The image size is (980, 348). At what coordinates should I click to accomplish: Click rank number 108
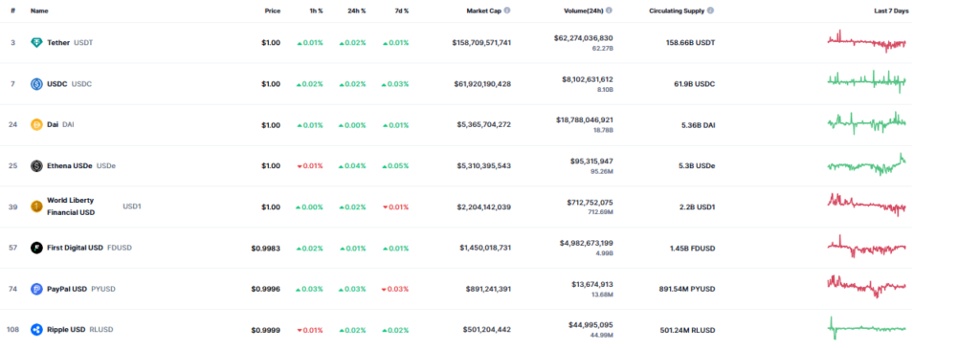coord(12,329)
